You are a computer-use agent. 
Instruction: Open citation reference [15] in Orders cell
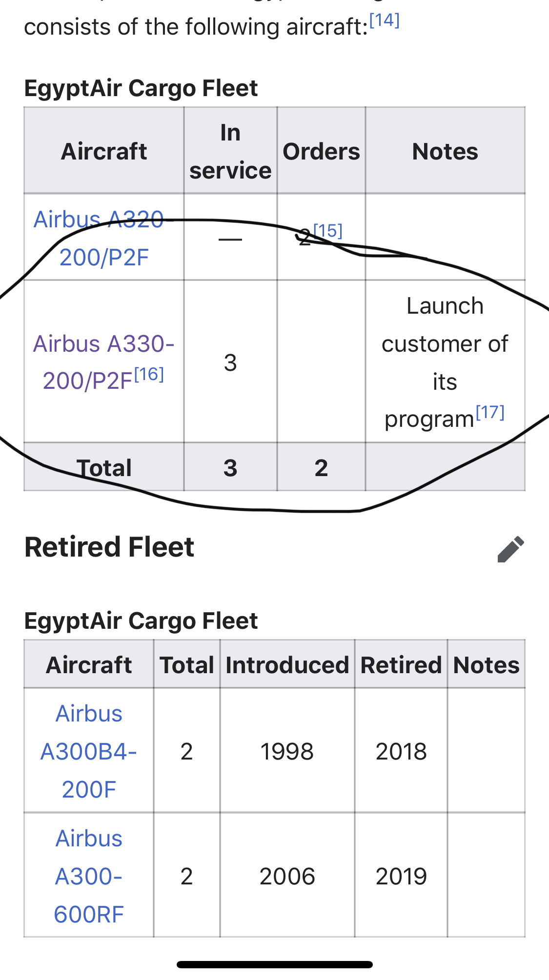328,231
